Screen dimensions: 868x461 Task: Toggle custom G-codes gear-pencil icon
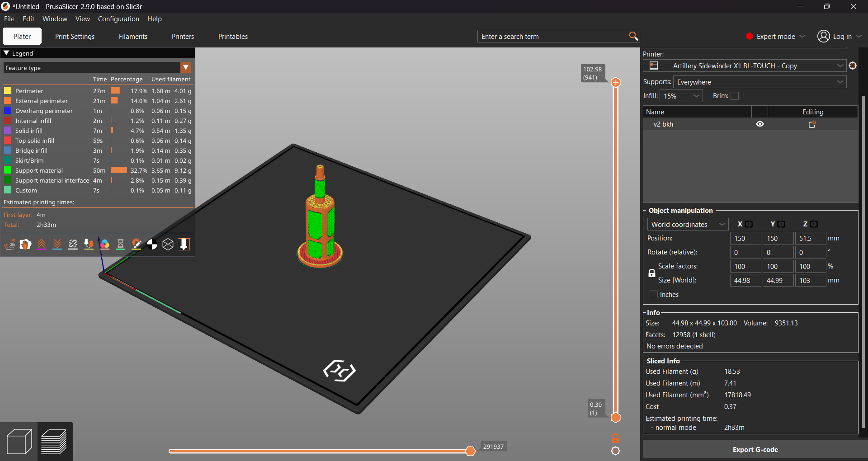point(137,245)
